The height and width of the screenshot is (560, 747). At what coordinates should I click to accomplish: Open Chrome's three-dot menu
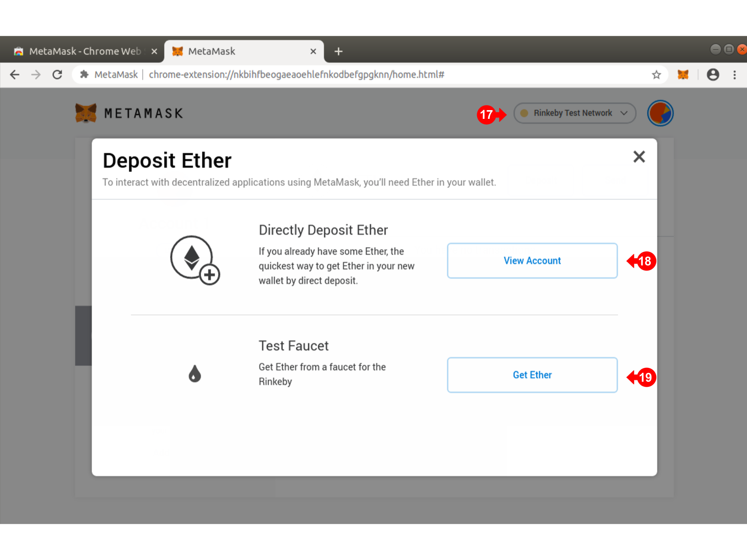tap(735, 75)
